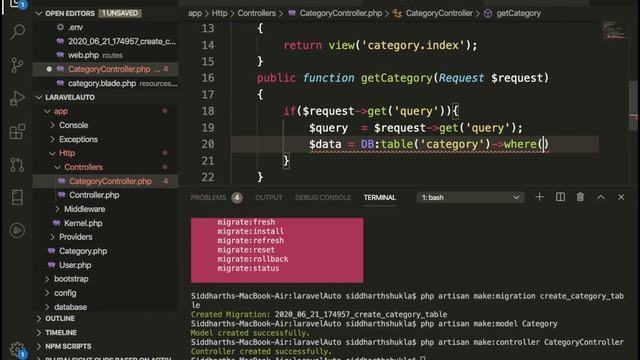Select the 1: bash terminal dropdown
This screenshot has height=360, width=640.
tap(470, 198)
